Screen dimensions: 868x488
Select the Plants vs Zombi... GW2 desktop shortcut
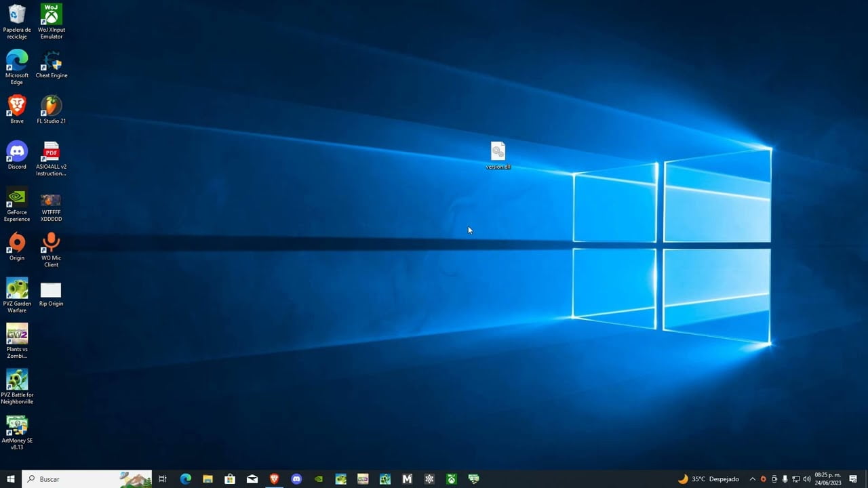tap(17, 341)
